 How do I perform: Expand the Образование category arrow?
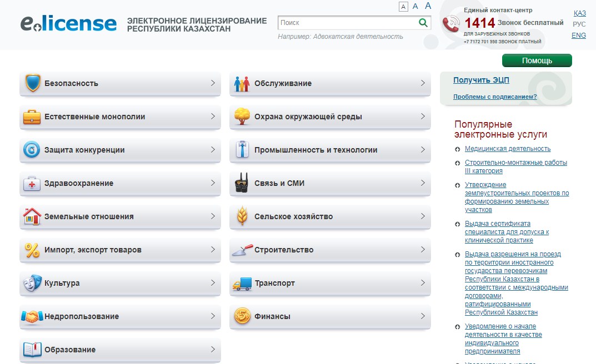(213, 350)
